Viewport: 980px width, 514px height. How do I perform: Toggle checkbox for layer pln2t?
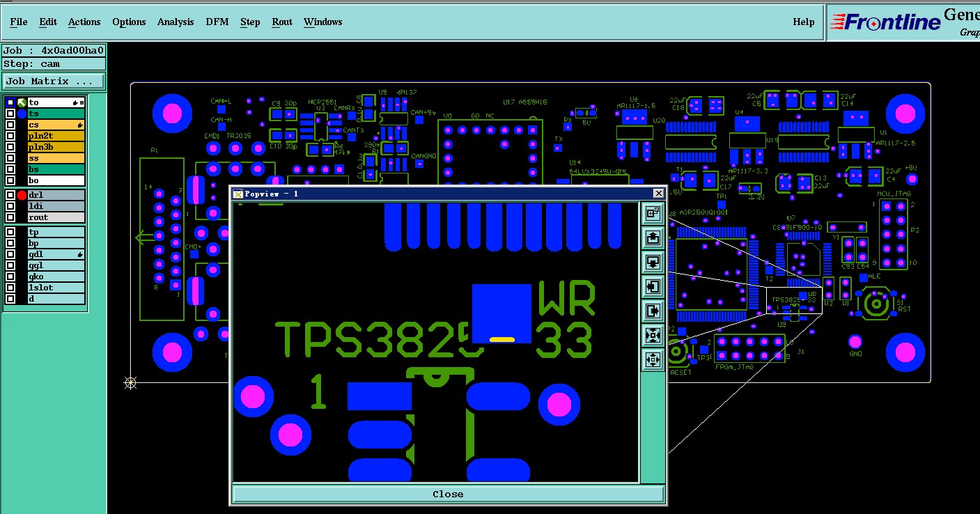tap(10, 136)
